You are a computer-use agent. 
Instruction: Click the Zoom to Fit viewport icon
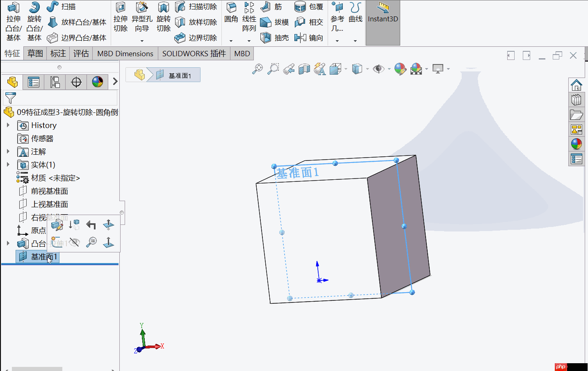258,69
